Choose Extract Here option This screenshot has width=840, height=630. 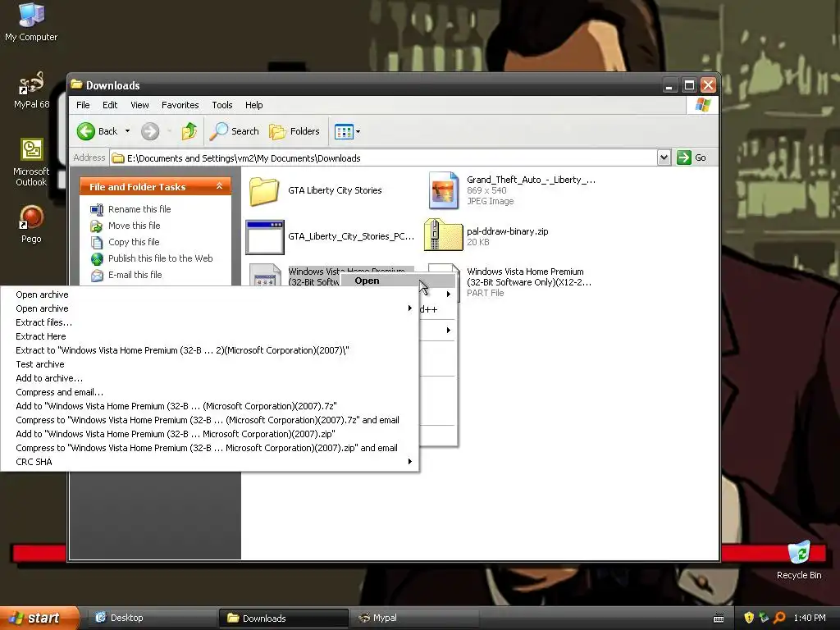pos(209,336)
